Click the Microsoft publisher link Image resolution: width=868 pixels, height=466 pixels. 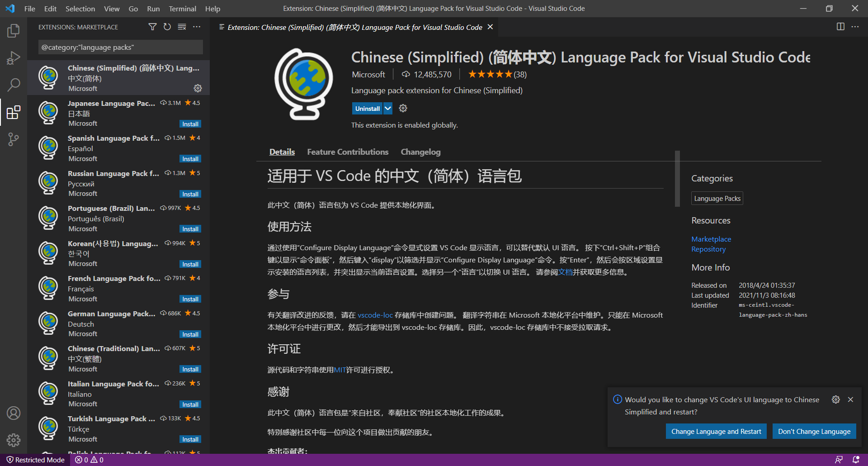pyautogui.click(x=368, y=74)
